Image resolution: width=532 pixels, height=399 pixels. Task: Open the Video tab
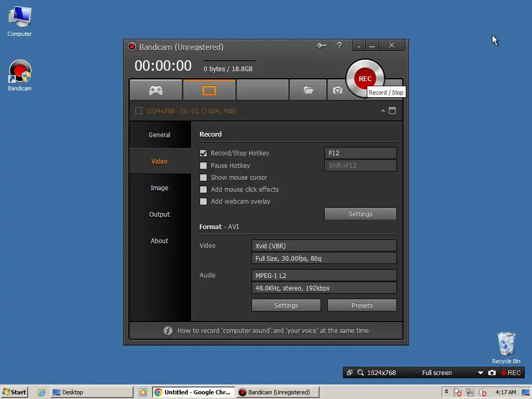coord(159,161)
